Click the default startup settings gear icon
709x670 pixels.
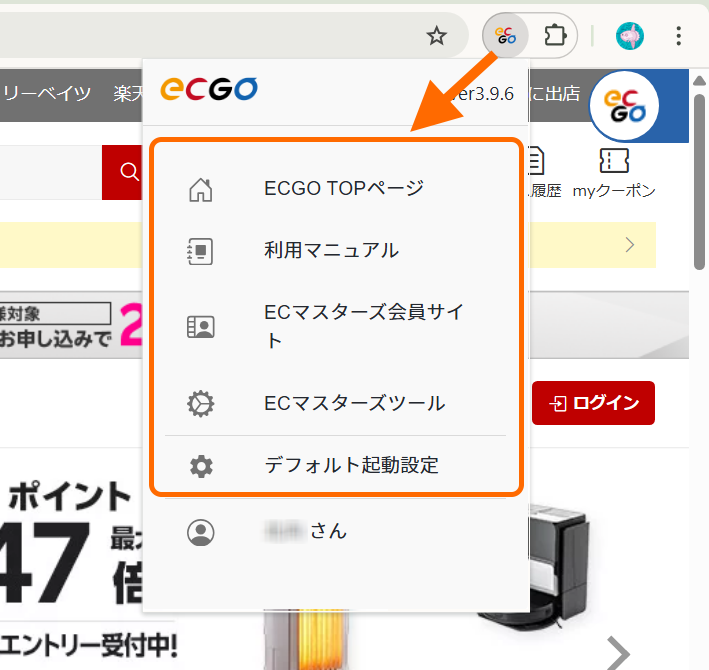(201, 466)
